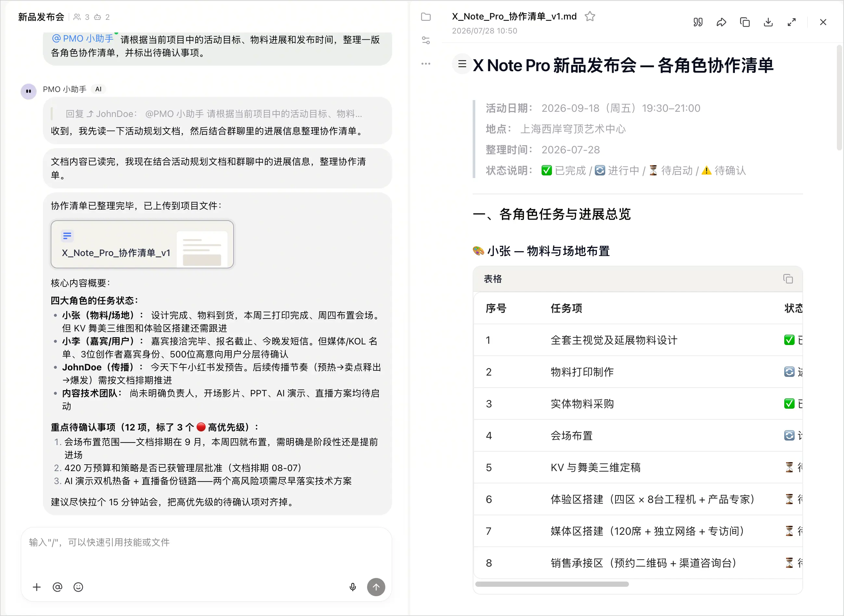Share the document with the forward arrow icon
Screen dimensions: 844x616
click(721, 22)
